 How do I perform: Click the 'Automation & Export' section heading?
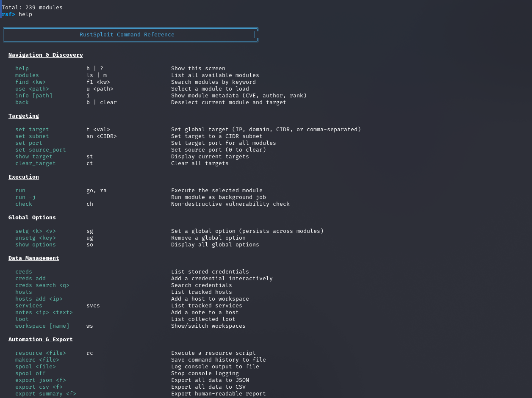pos(41,340)
